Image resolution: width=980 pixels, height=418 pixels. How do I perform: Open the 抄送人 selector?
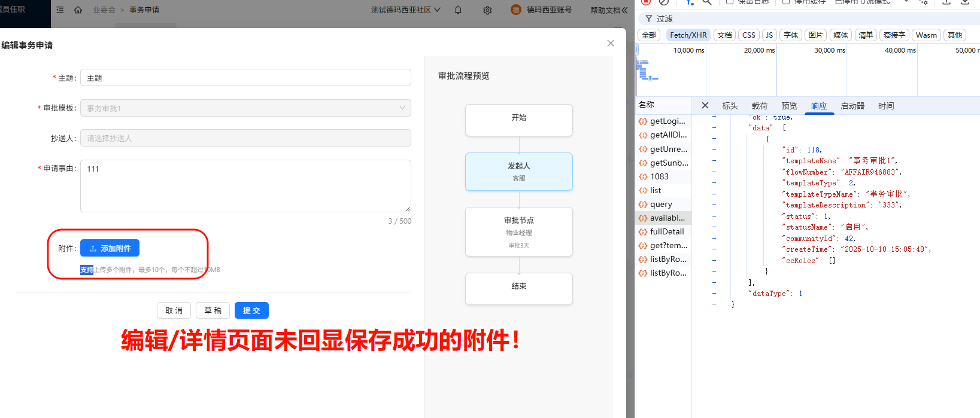pos(245,138)
